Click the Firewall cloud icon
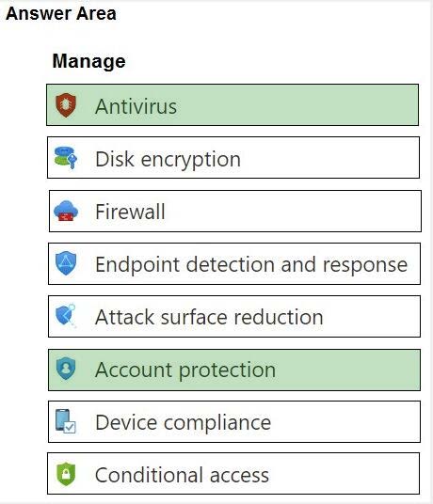Screen dimensions: 433x504 coord(66,211)
